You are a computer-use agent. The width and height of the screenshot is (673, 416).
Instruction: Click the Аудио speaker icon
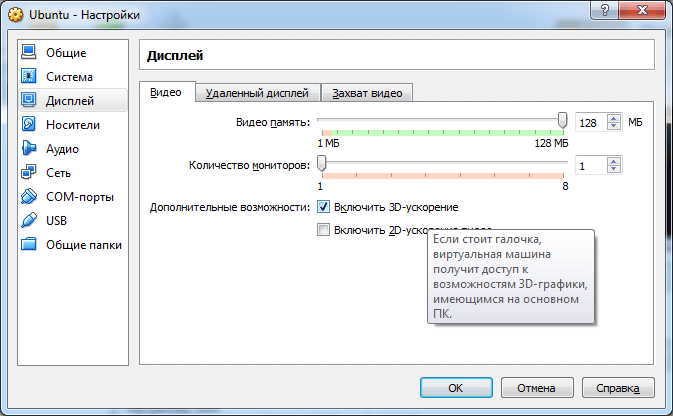pos(29,148)
